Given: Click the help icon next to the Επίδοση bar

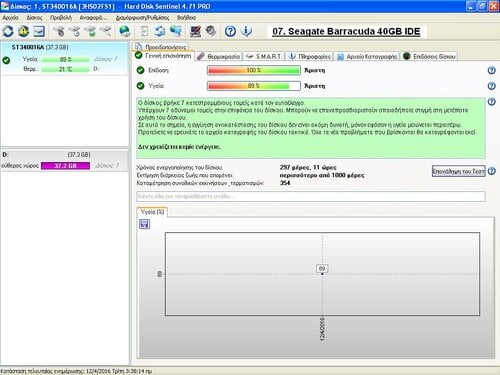Looking at the screenshot, I should coord(491,70).
